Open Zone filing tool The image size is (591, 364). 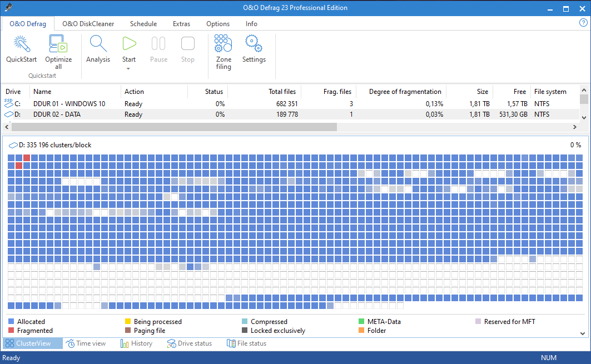(224, 44)
